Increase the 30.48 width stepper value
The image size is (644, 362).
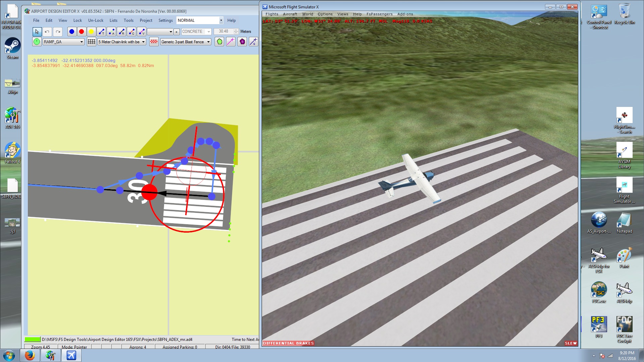(236, 30)
